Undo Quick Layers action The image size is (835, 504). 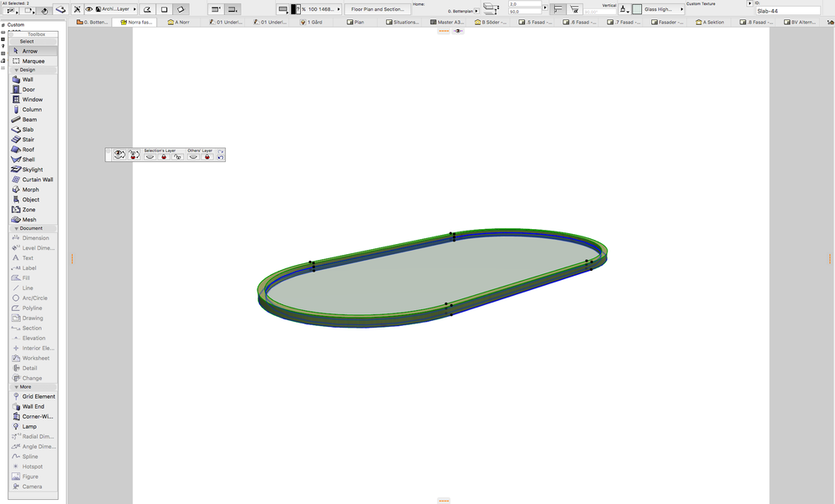pyautogui.click(x=221, y=158)
